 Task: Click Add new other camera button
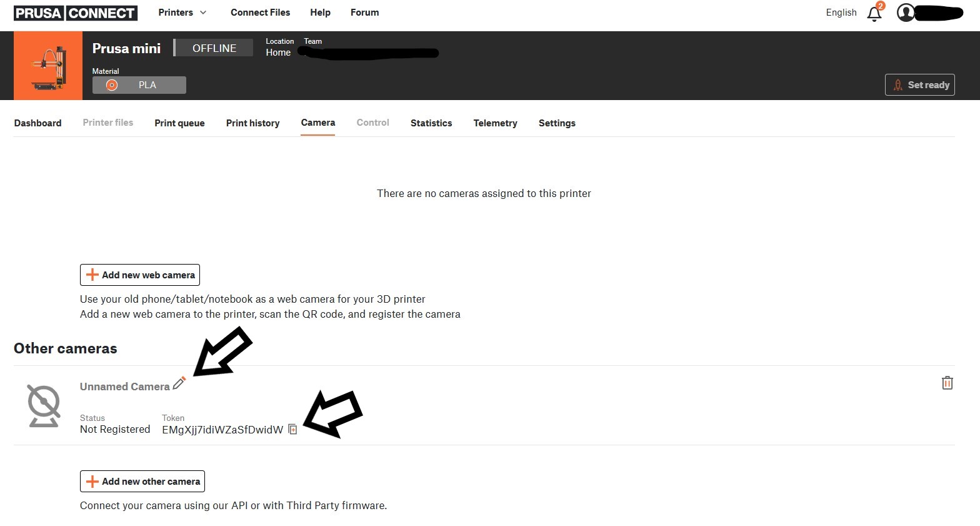click(x=142, y=482)
